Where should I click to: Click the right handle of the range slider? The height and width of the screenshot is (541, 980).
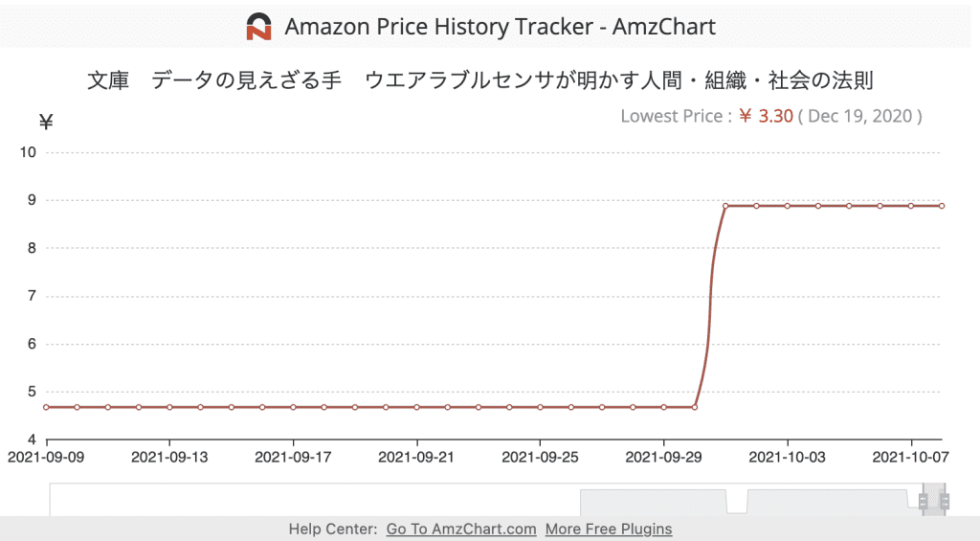point(944,501)
